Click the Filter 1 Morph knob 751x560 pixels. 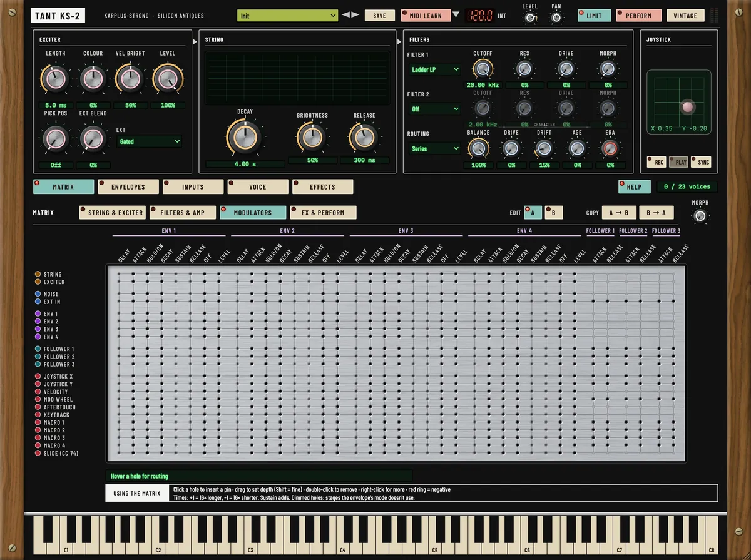608,69
